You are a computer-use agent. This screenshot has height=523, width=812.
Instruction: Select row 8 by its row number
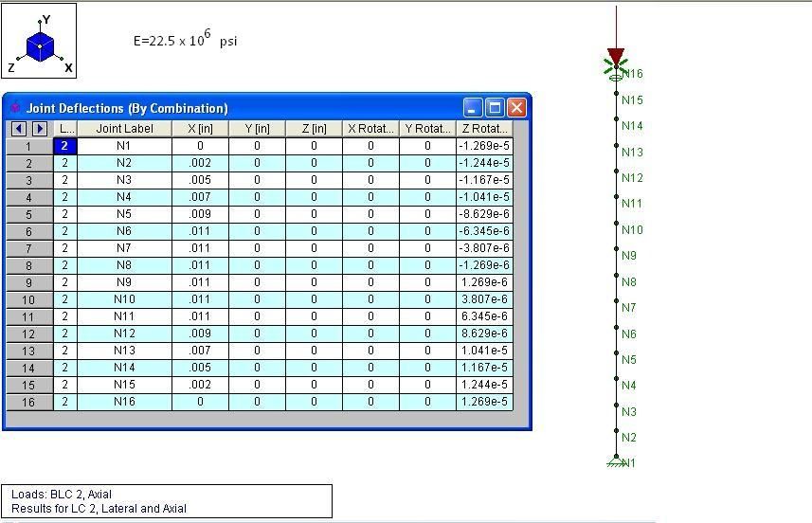point(28,265)
